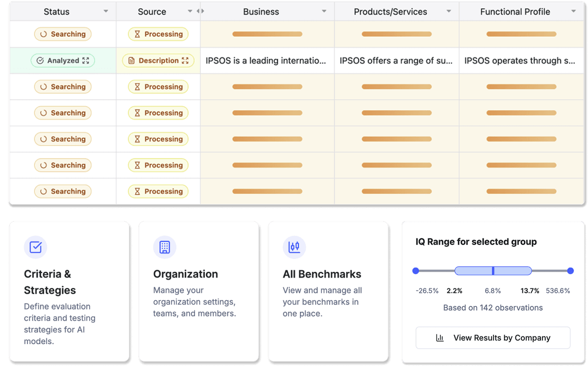Select the Analyzed status pill
The height and width of the screenshot is (374, 588).
click(63, 60)
